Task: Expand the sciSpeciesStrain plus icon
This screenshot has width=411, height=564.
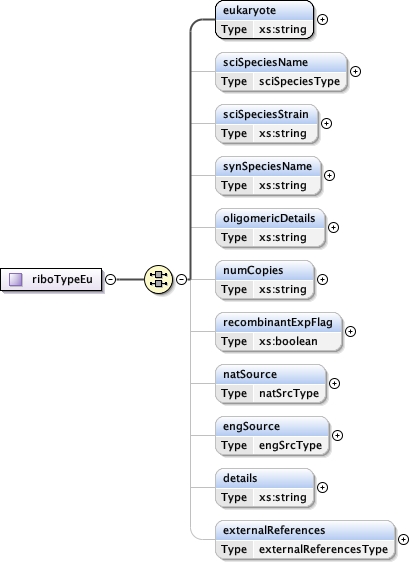Action: (326, 123)
